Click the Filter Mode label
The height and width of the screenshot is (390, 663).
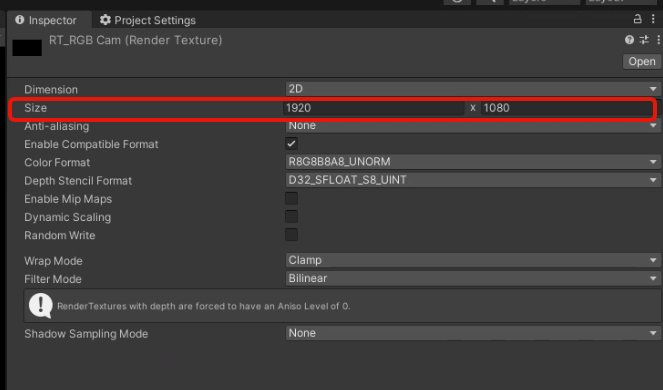pos(53,279)
